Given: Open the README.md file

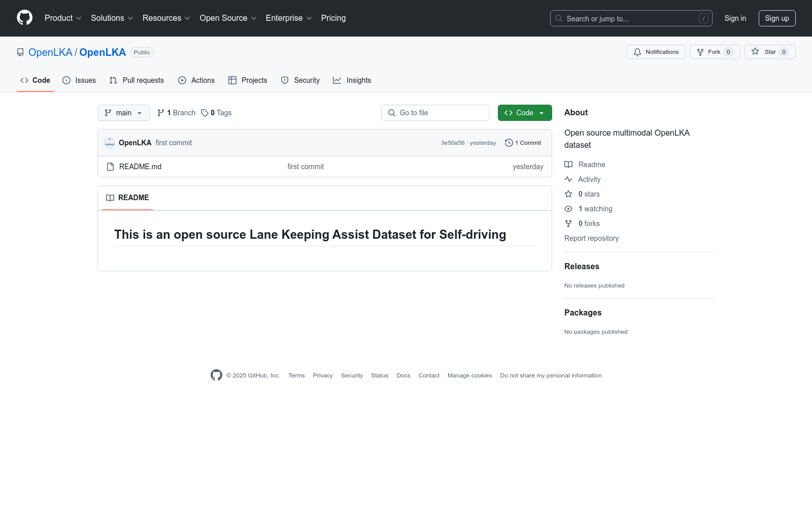Looking at the screenshot, I should click(140, 167).
